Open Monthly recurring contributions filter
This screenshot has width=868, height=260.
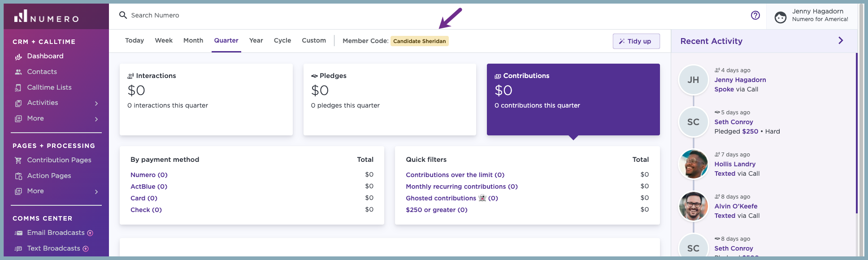pos(462,186)
